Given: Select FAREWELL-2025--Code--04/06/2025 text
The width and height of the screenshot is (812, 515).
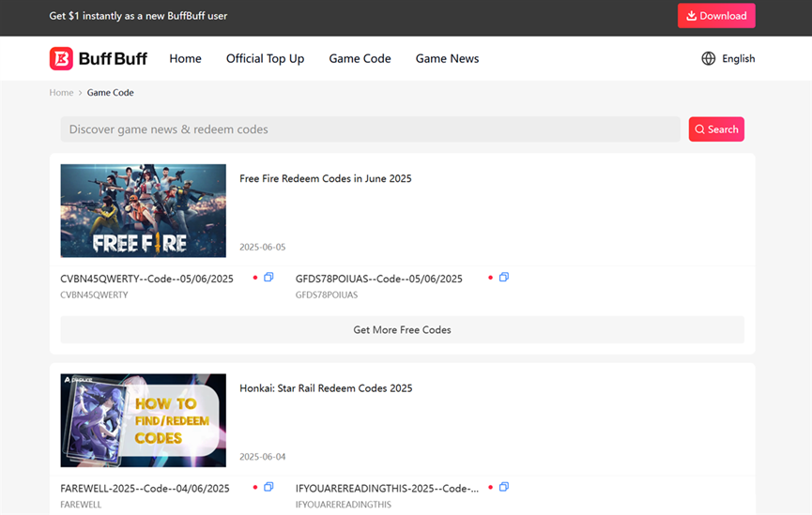Looking at the screenshot, I should pos(145,489).
